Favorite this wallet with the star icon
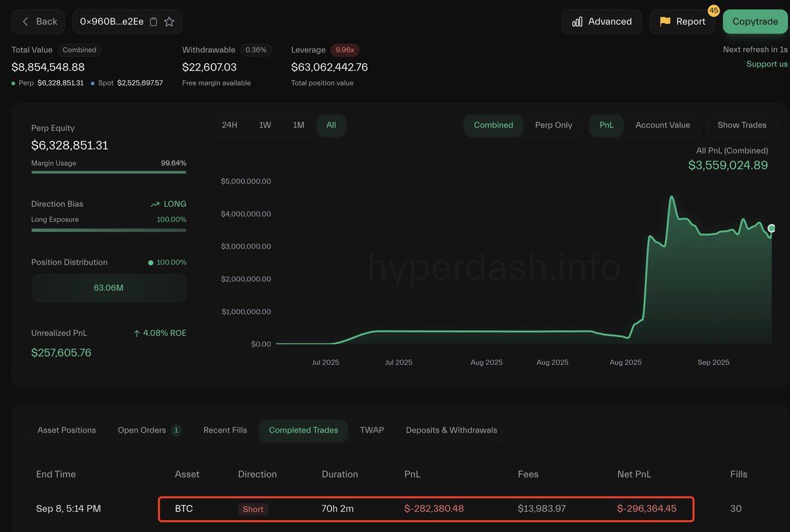This screenshot has width=790, height=532. click(x=169, y=22)
